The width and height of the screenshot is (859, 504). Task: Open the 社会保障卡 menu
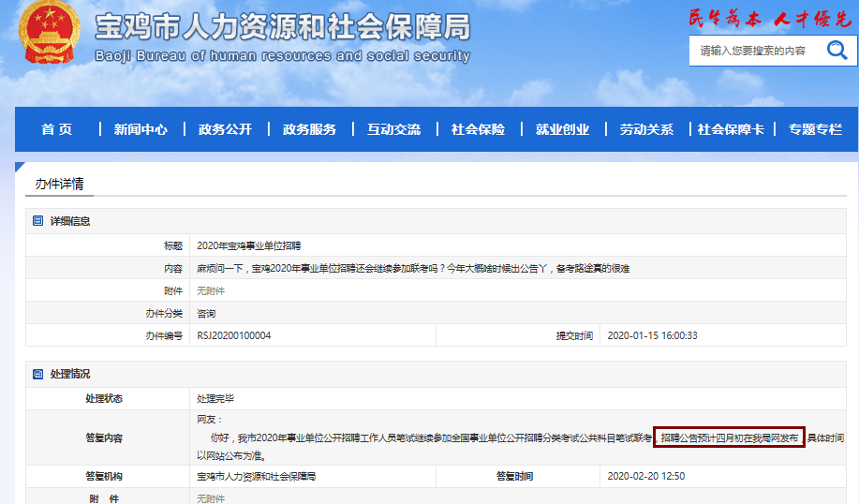(x=731, y=129)
